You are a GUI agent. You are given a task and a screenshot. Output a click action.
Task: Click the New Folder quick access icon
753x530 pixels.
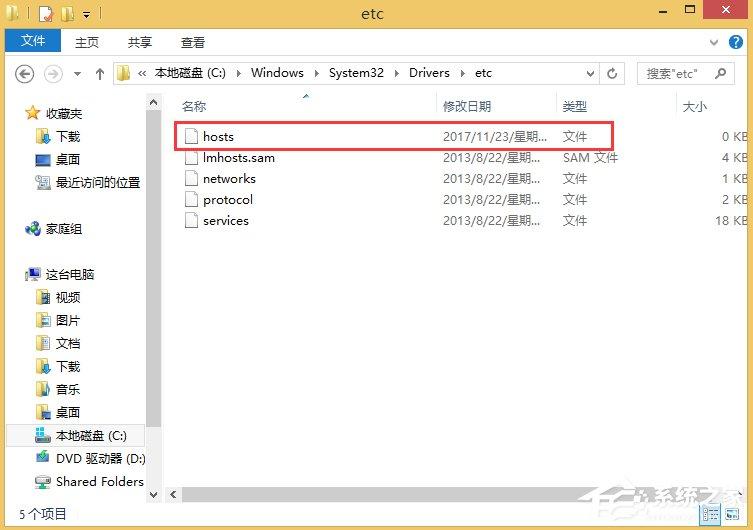click(x=67, y=14)
